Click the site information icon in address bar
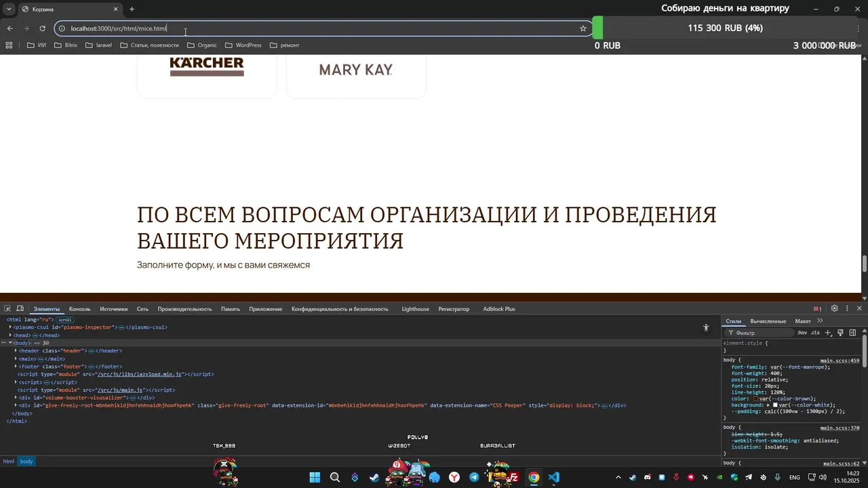 coord(62,28)
